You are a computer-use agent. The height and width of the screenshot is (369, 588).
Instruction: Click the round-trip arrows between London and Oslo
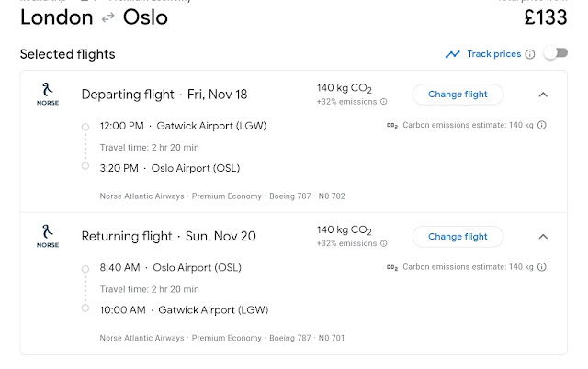tap(109, 17)
